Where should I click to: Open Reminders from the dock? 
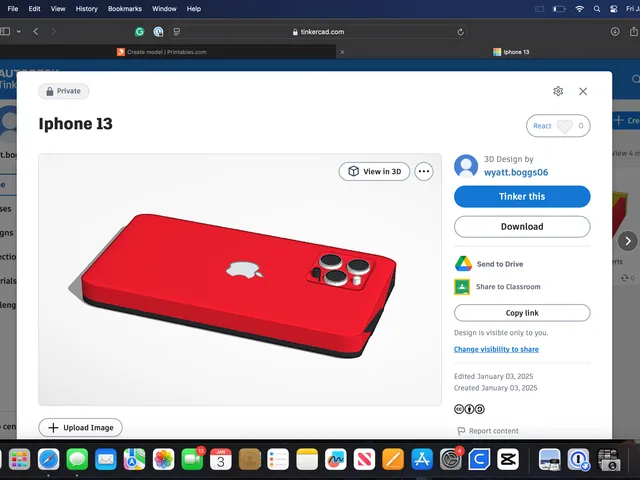pos(278,460)
